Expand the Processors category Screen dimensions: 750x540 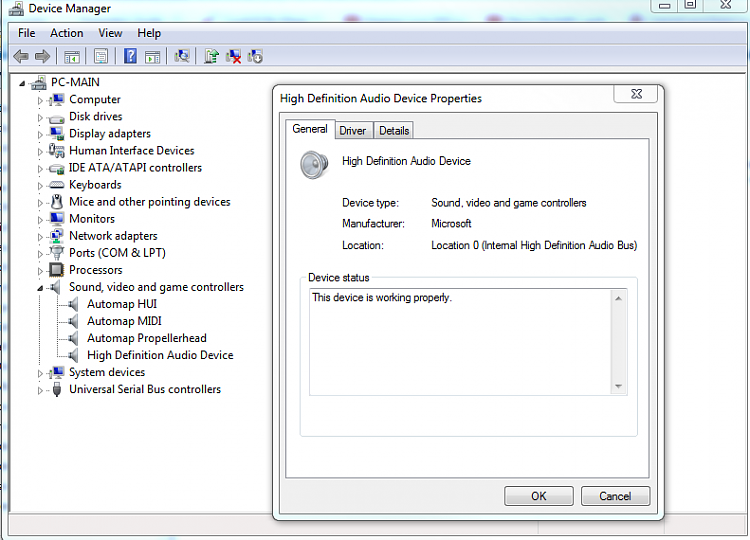click(x=40, y=271)
